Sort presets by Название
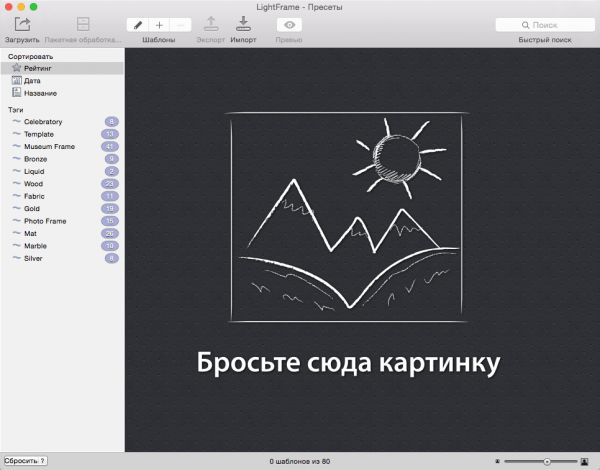 [62, 93]
